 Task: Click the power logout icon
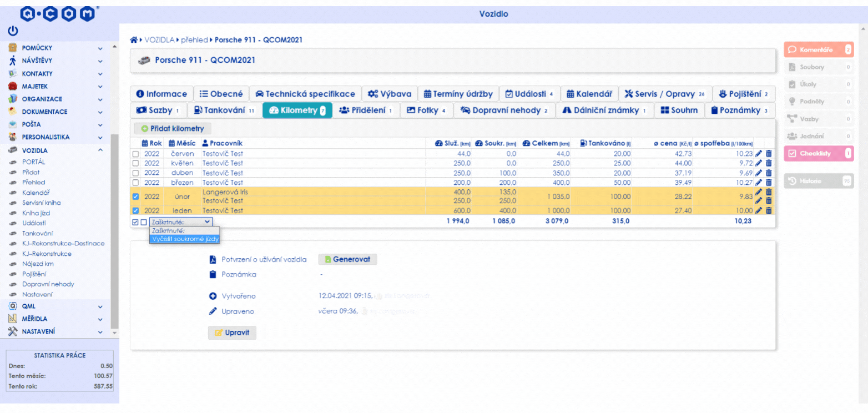point(12,31)
